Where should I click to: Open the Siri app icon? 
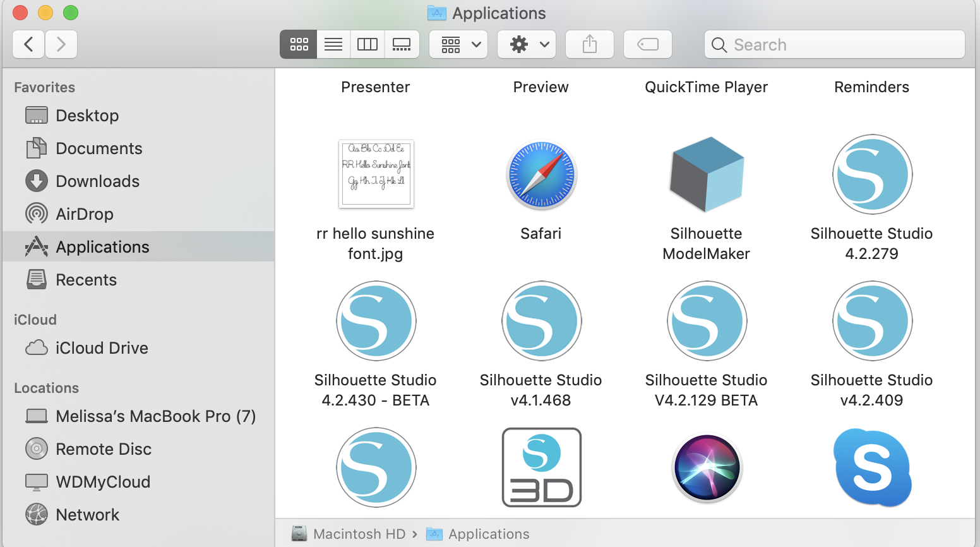(x=706, y=467)
